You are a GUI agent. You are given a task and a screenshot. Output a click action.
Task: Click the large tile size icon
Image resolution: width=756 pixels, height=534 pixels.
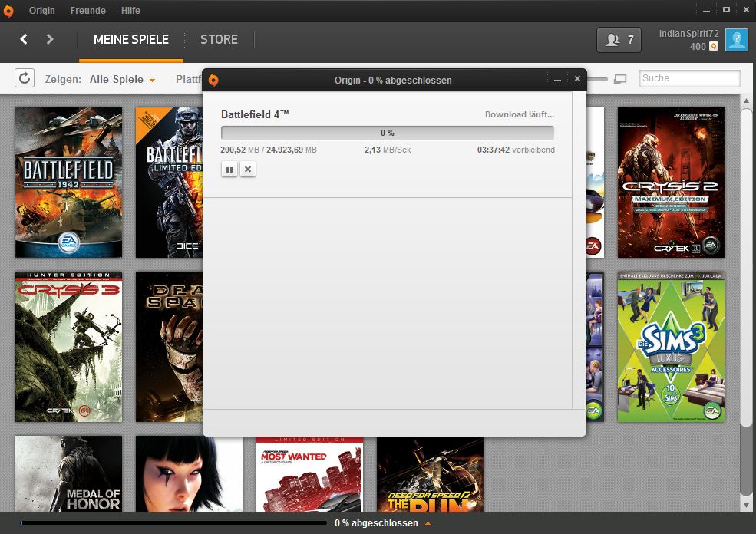620,78
